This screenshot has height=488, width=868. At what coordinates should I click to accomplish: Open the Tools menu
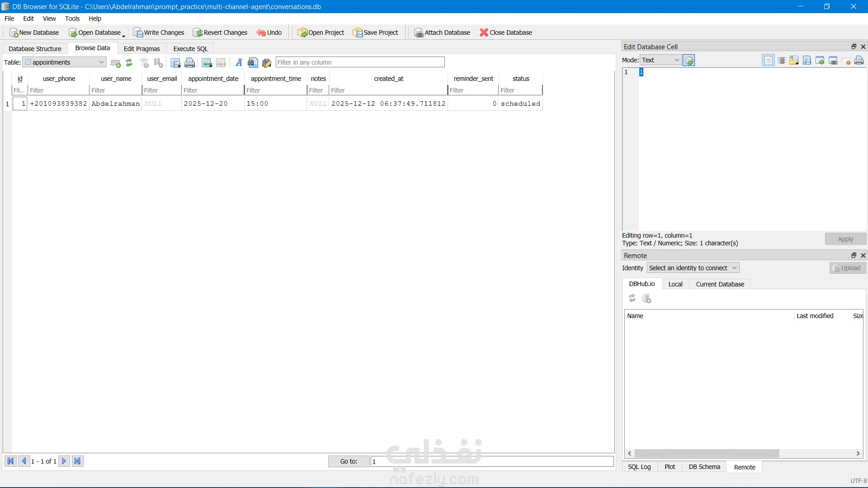pos(72,19)
